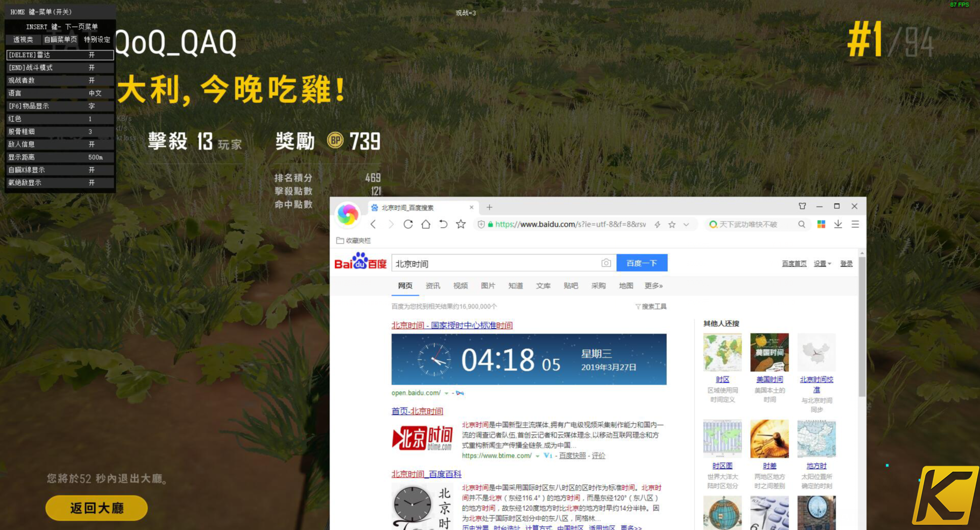This screenshot has height=530, width=980.
Task: Switch to the 地图 tab
Action: pyautogui.click(x=626, y=286)
